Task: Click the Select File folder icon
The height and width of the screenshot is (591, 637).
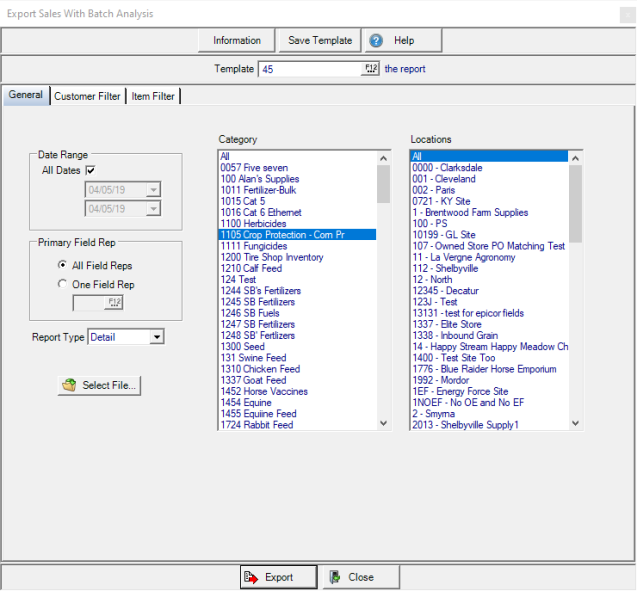Action: 69,385
